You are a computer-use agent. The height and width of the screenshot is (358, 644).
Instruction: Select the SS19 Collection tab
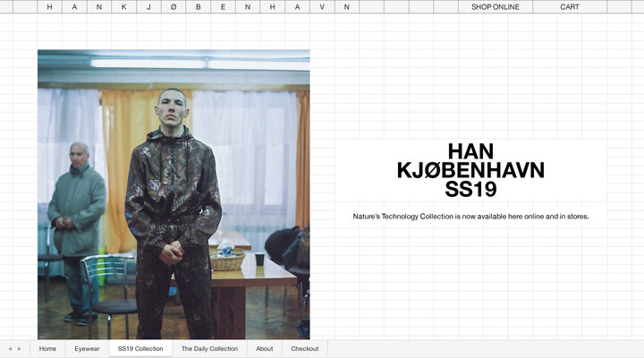140,348
